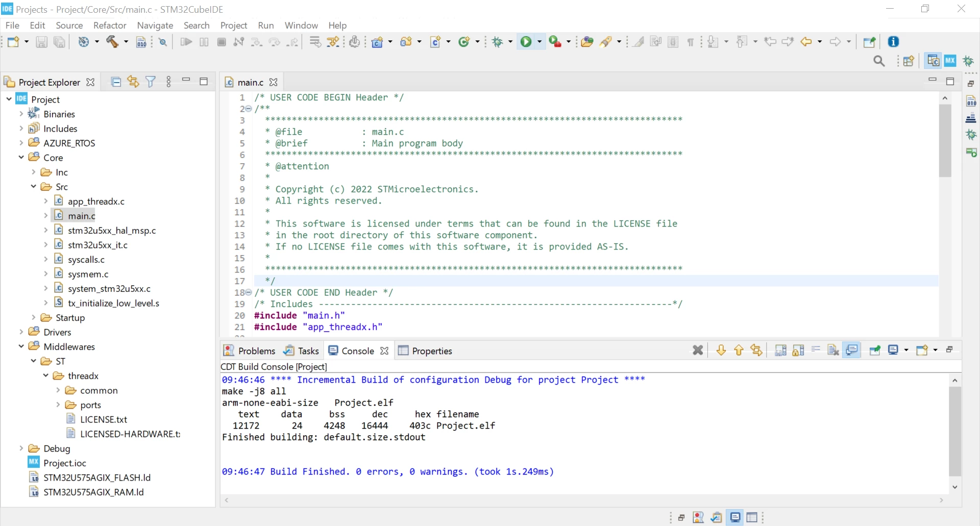
Task: Switch to the Problems tab
Action: tap(250, 350)
